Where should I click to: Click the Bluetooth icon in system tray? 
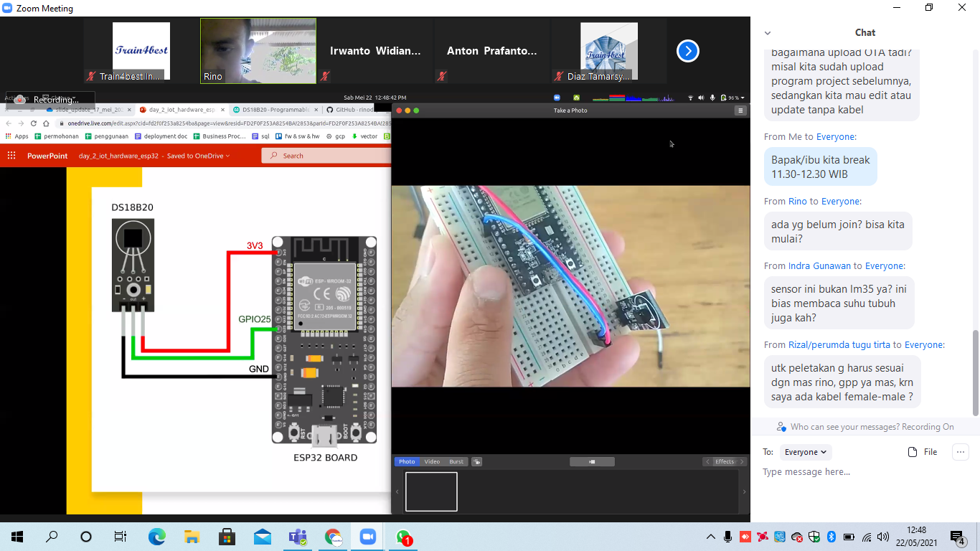coord(831,537)
